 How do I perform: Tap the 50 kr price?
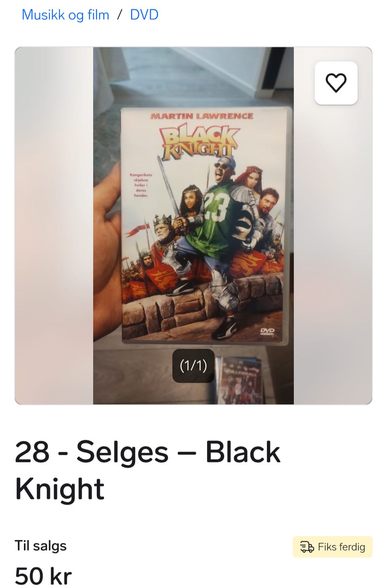pyautogui.click(x=43, y=575)
